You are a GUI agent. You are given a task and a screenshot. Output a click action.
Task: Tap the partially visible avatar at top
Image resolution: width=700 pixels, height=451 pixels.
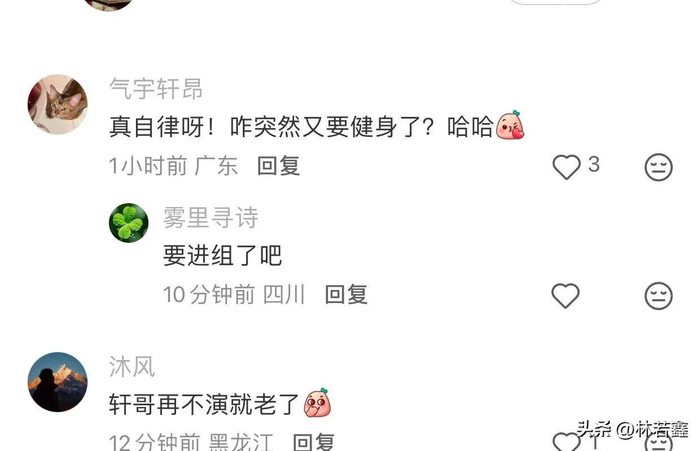point(108,4)
